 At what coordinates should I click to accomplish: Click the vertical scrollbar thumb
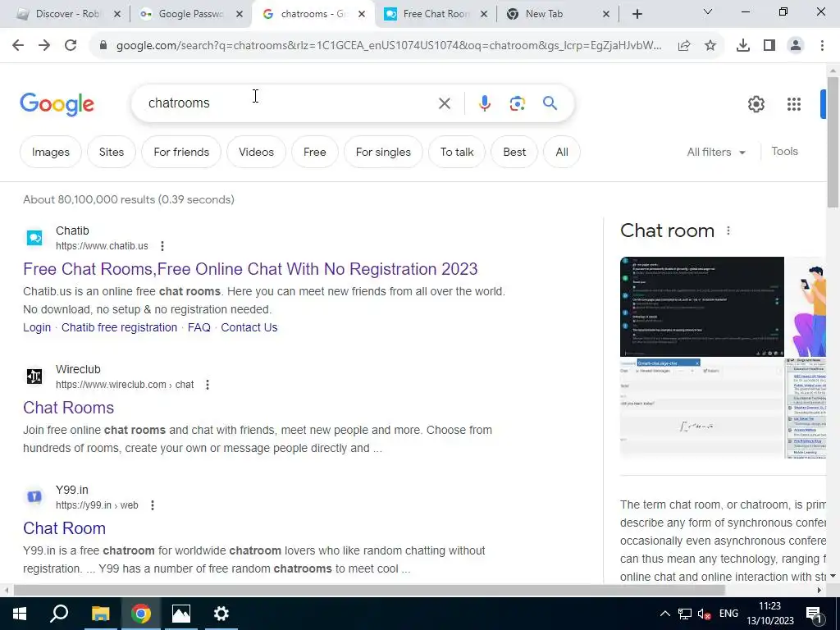click(833, 143)
